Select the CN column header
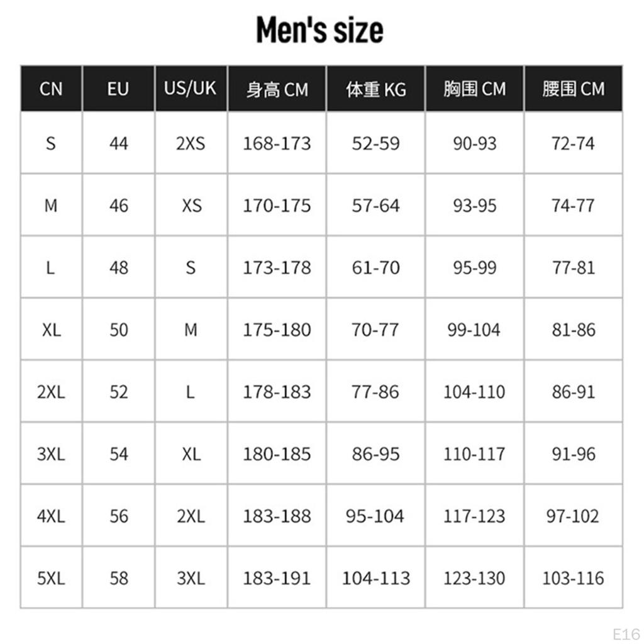The height and width of the screenshot is (644, 644). 51,89
